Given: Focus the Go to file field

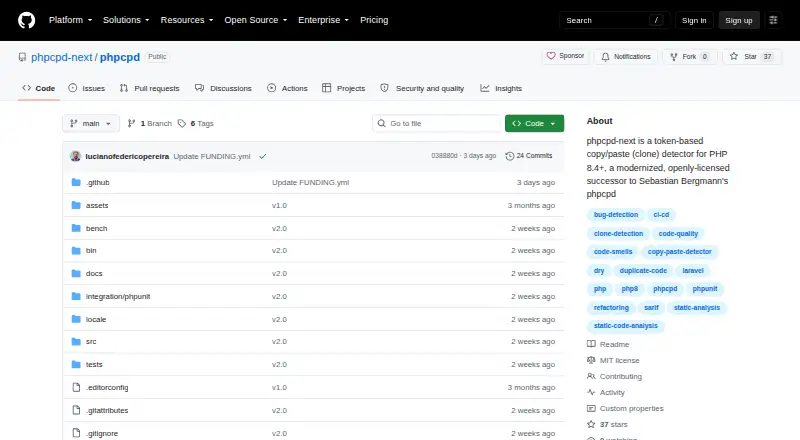Looking at the screenshot, I should 437,124.
